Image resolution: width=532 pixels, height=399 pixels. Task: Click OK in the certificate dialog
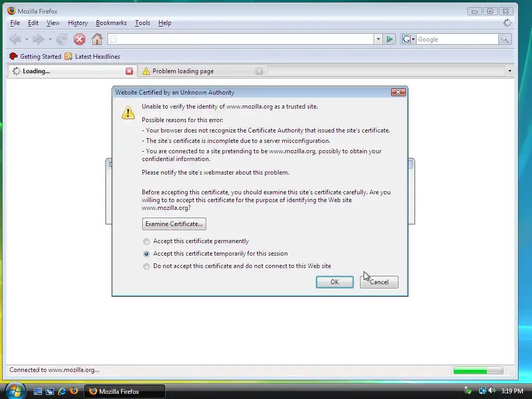click(x=335, y=282)
